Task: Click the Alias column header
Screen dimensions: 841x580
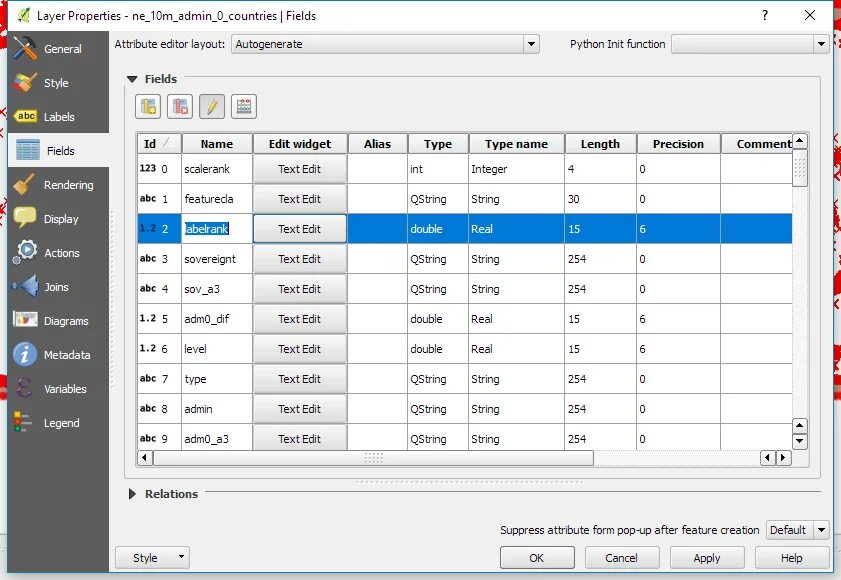Action: coord(378,144)
